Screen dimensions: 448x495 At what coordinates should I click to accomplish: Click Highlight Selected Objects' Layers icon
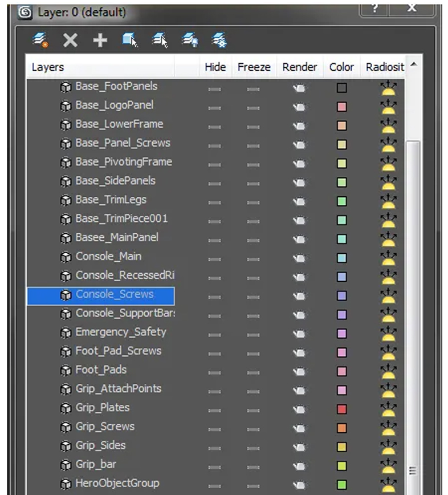click(160, 40)
